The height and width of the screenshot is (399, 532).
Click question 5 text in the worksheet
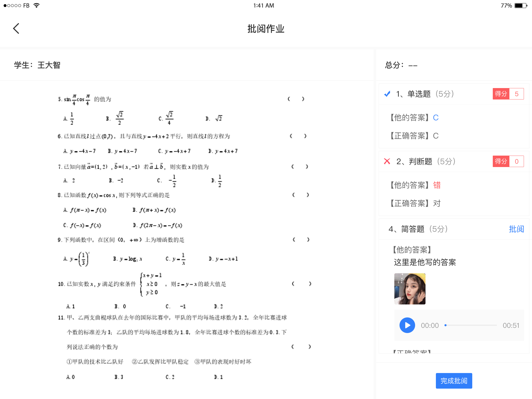coord(84,99)
